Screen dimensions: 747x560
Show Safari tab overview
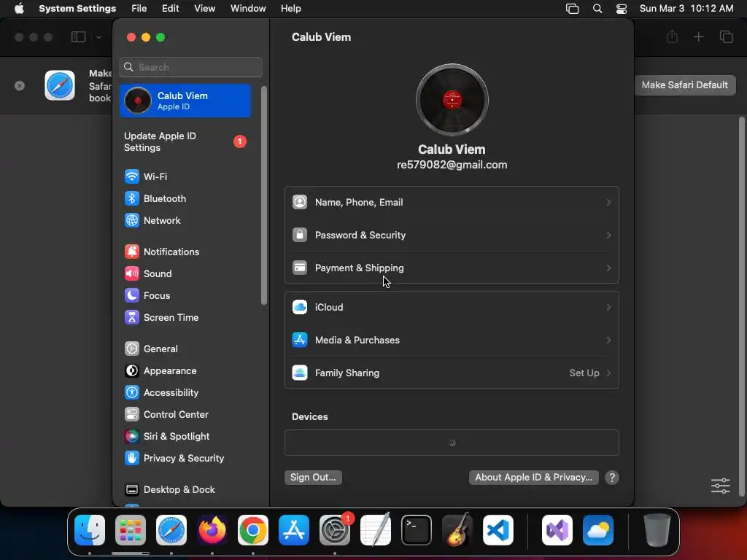click(726, 37)
